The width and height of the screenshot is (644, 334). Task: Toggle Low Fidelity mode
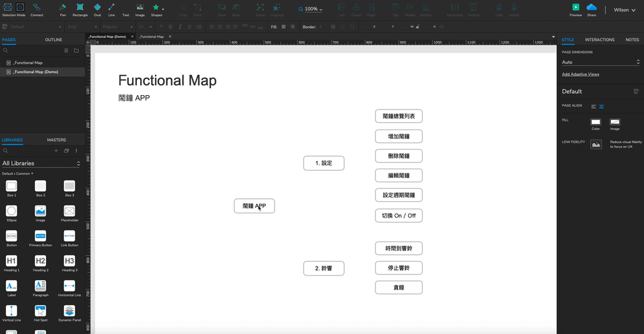click(596, 144)
